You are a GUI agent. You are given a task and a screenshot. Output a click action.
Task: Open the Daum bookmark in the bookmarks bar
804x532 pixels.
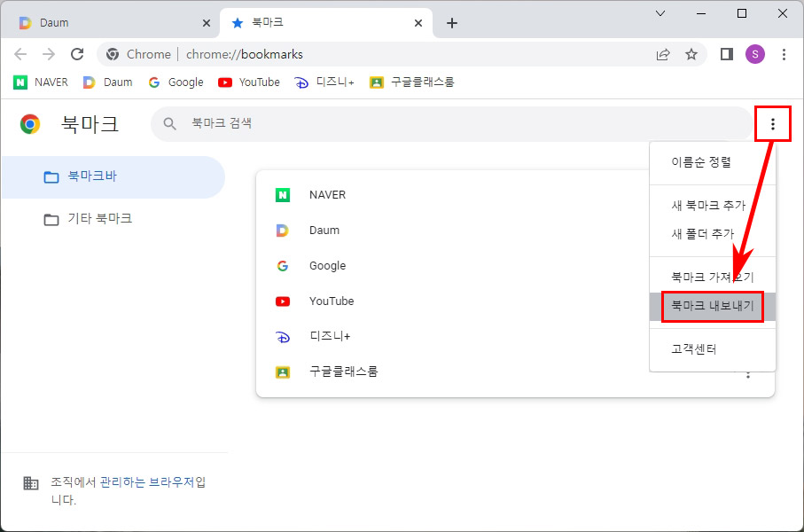tap(107, 82)
